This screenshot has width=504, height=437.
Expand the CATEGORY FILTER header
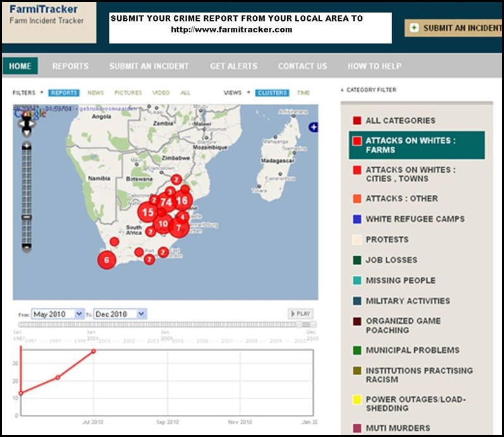coord(369,90)
